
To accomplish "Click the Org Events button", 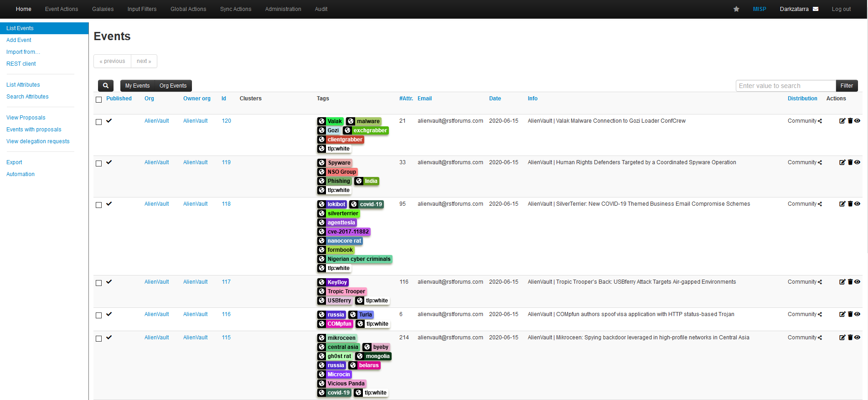I will 173,86.
